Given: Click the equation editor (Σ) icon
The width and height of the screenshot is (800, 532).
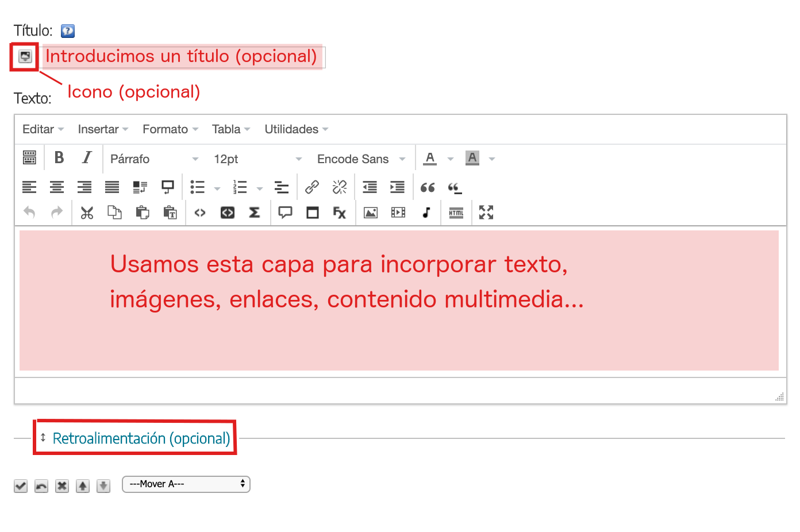Looking at the screenshot, I should (x=255, y=213).
